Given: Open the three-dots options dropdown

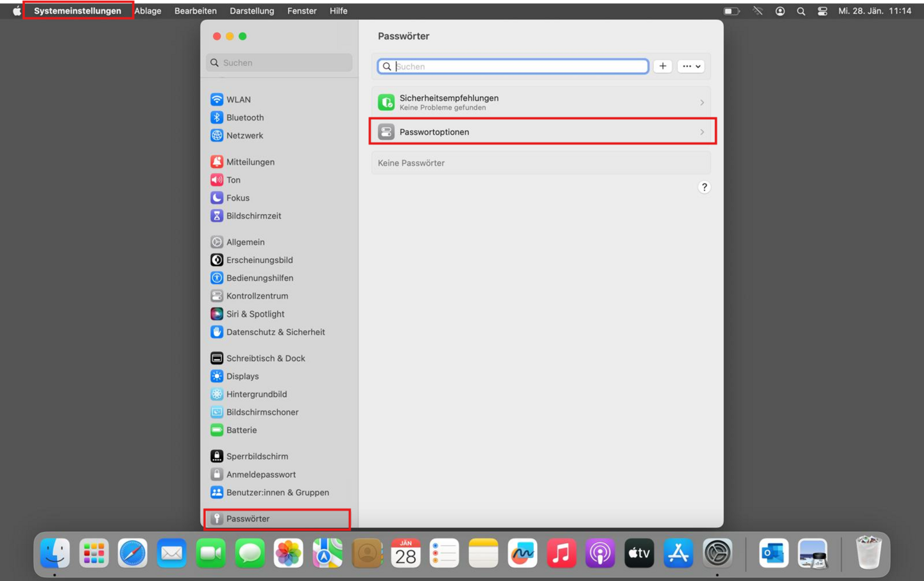Looking at the screenshot, I should (x=691, y=66).
